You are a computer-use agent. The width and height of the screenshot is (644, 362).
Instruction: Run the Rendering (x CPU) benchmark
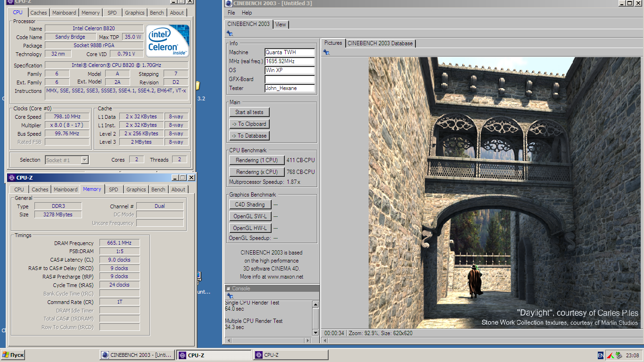(257, 172)
